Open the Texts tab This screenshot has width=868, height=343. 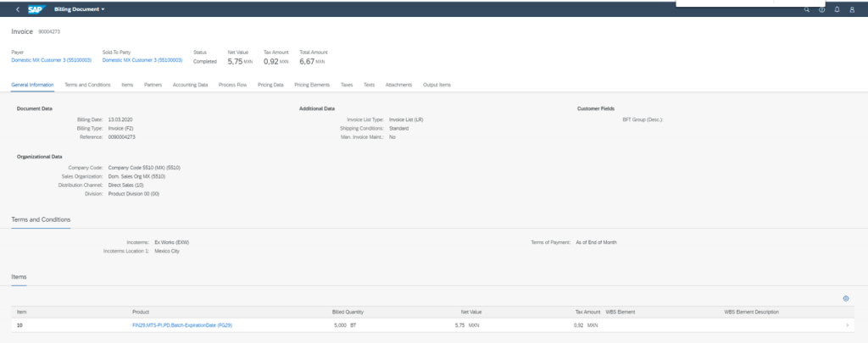pyautogui.click(x=370, y=85)
